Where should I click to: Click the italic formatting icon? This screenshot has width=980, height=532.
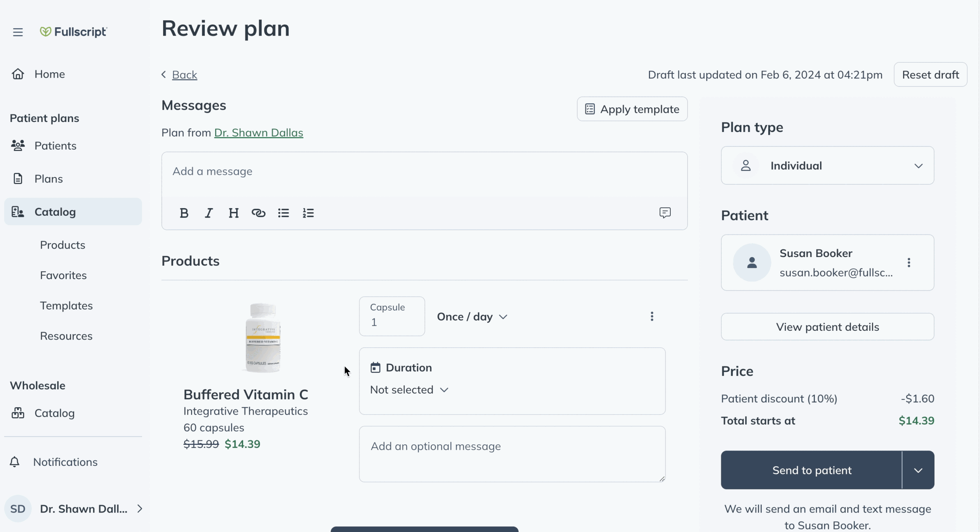point(209,212)
